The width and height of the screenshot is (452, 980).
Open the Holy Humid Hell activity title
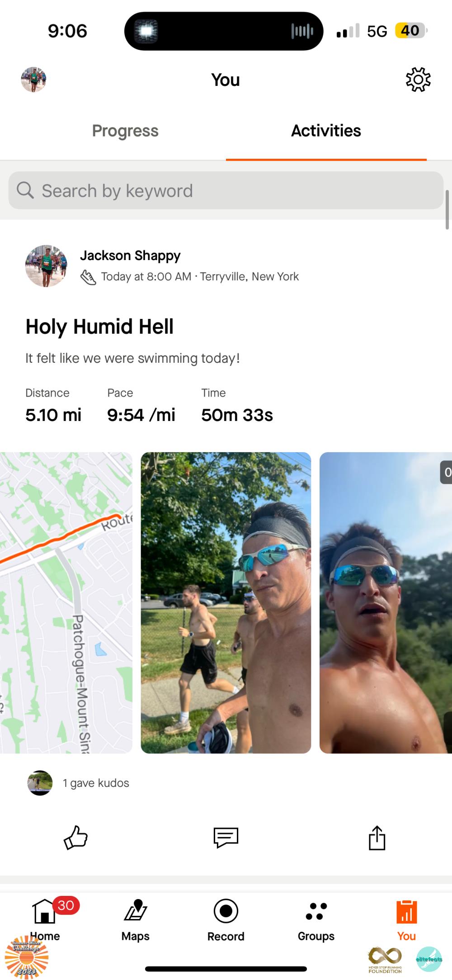pyautogui.click(x=99, y=326)
